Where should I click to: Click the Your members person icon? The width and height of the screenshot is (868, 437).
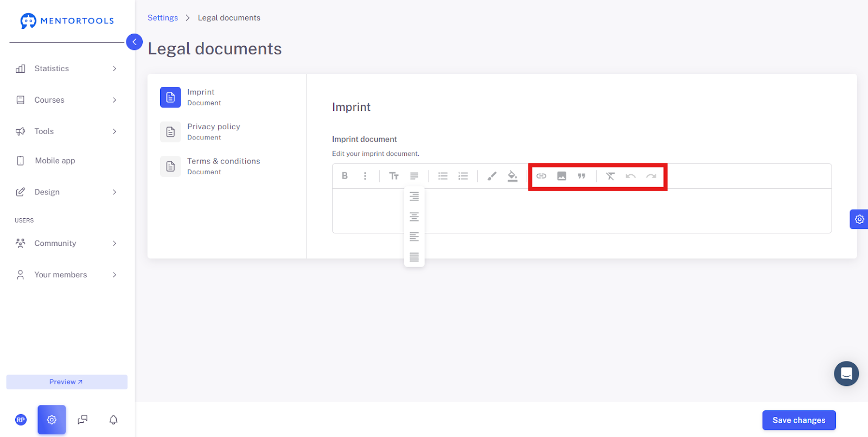(21, 275)
